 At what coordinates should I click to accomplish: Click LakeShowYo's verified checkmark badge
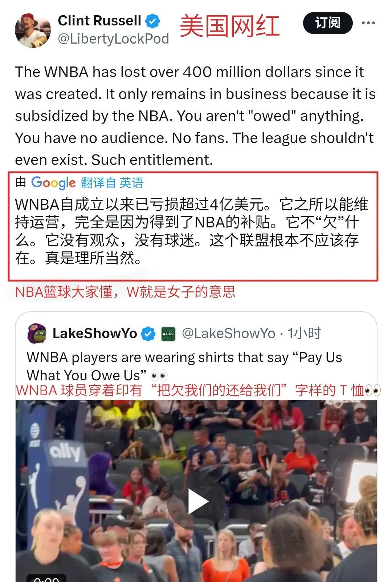point(148,334)
